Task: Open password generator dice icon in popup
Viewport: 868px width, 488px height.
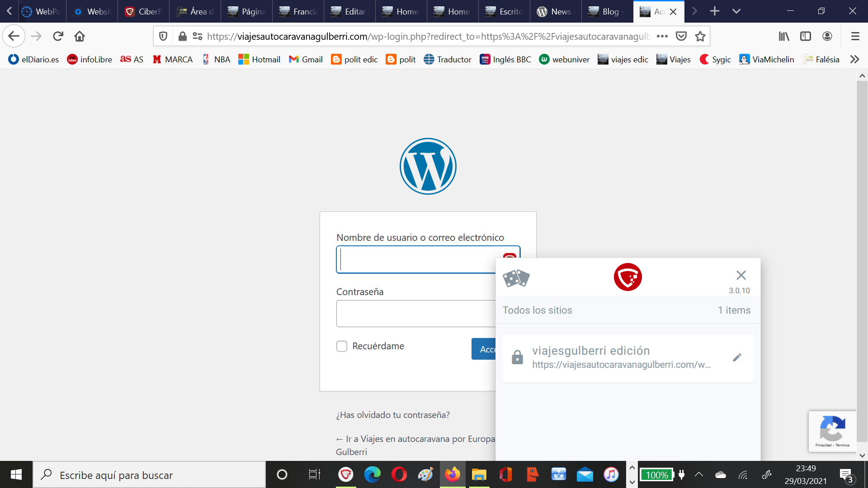Action: coord(516,278)
